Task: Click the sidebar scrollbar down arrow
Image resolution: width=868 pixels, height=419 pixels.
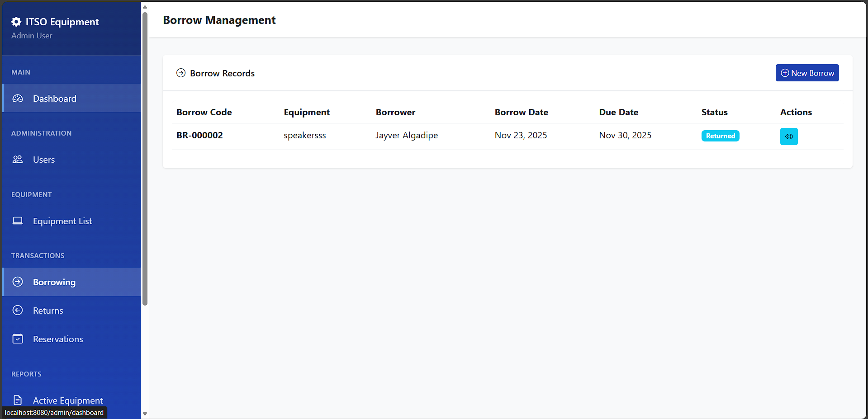Action: 145,414
